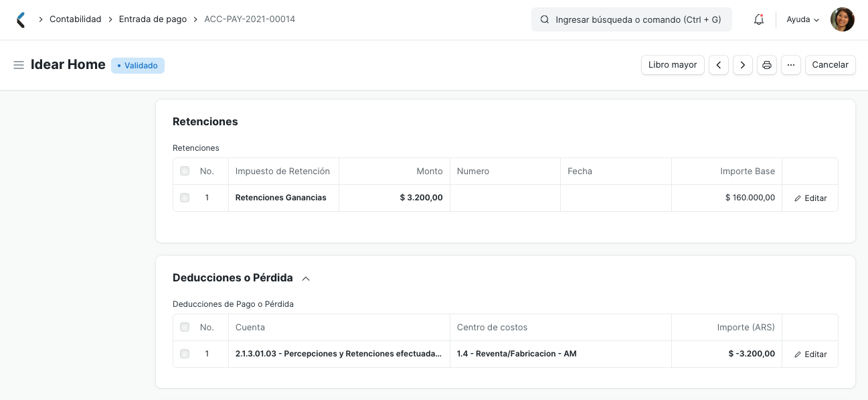This screenshot has height=400, width=868.
Task: Navigate to the Contabilidad breadcrumb
Action: click(75, 19)
